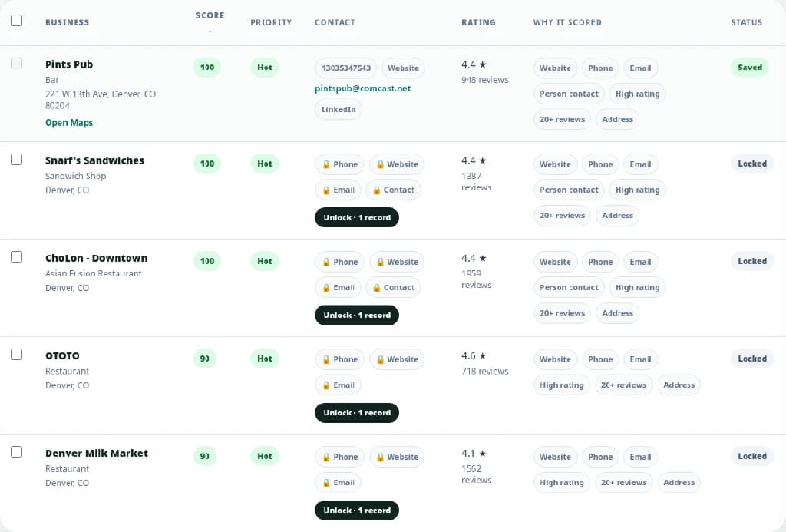
Task: Unlock the Snarf's Sandwiches record
Action: [357, 217]
